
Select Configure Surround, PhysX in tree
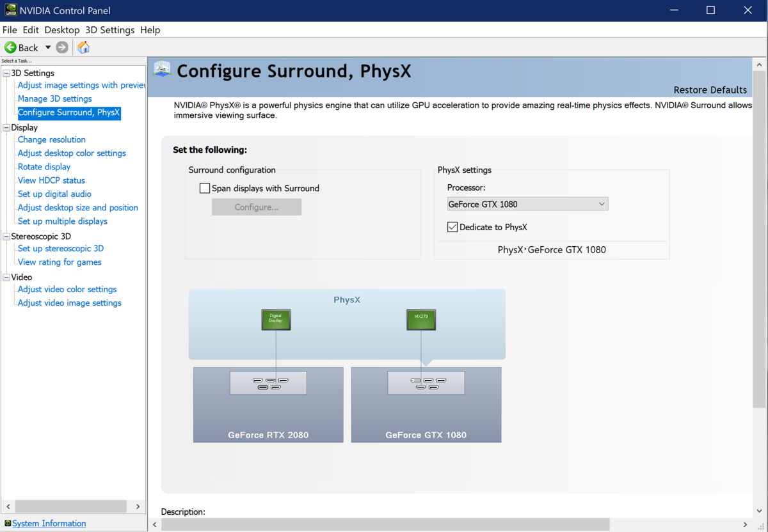(69, 113)
